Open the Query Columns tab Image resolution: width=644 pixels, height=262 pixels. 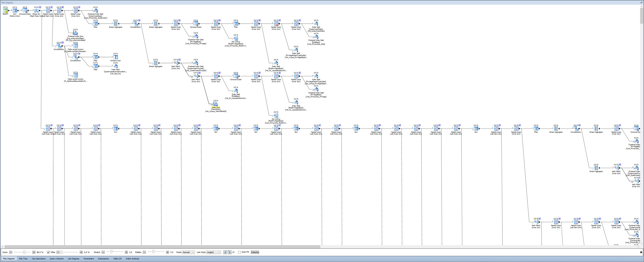57,259
